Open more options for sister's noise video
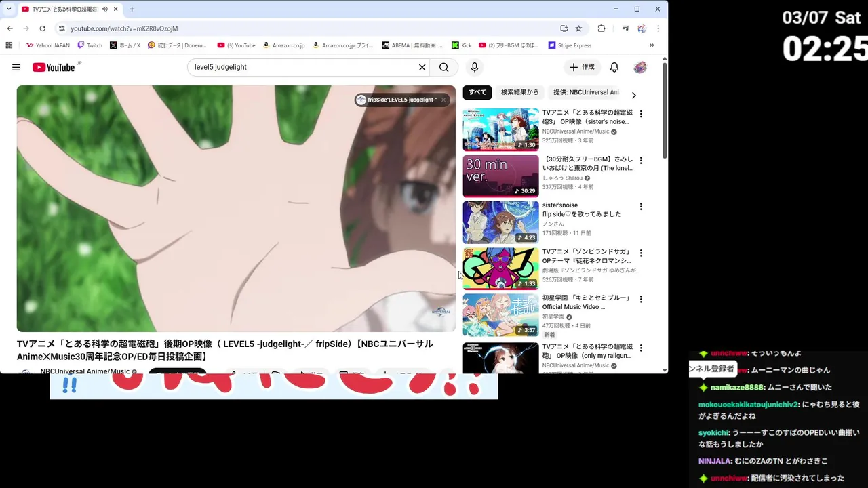The height and width of the screenshot is (488, 868). [641, 114]
